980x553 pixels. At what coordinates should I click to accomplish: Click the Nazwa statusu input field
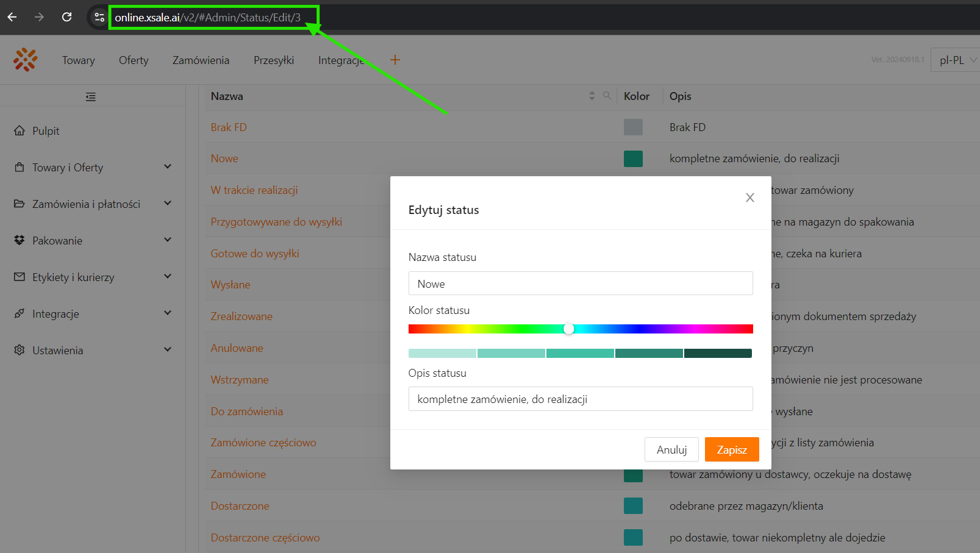click(581, 284)
